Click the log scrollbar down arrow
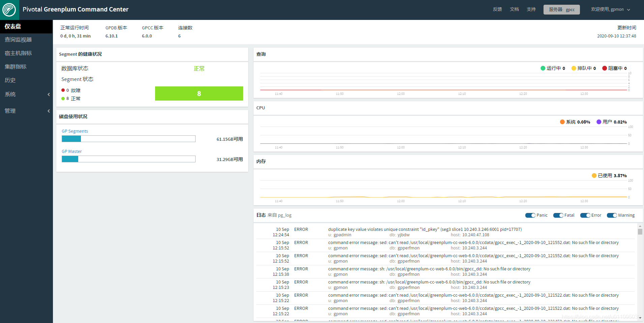Image resolution: width=644 pixels, height=323 pixels. coord(640,318)
